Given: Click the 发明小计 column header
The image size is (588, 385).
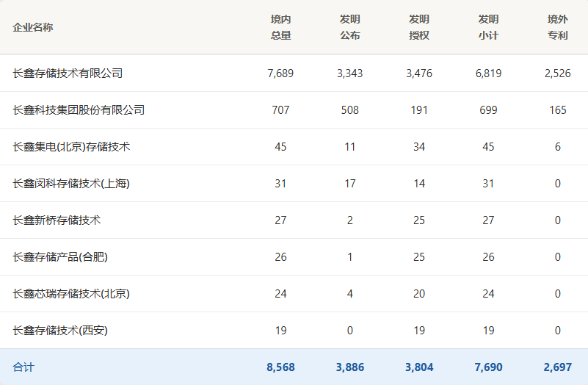Looking at the screenshot, I should point(488,27).
